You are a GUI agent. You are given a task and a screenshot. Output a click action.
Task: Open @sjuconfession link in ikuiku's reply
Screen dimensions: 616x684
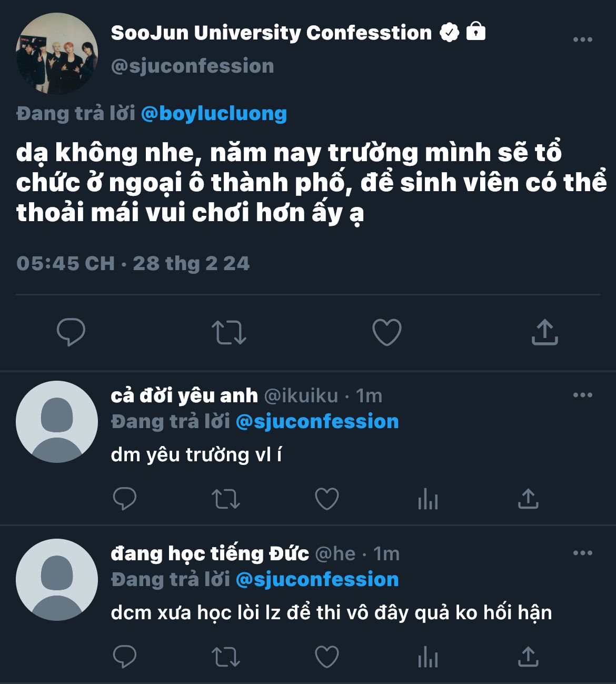(317, 421)
